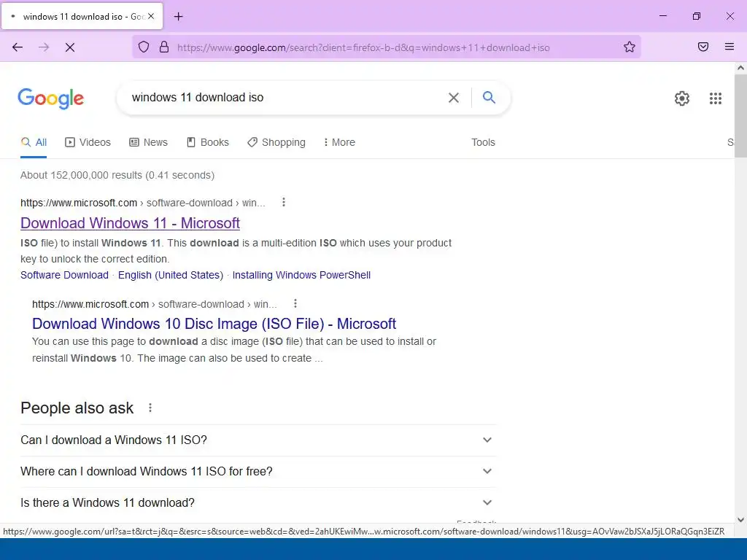Click the first result's microsoft.com breadcrumb URL

pyautogui.click(x=142, y=203)
